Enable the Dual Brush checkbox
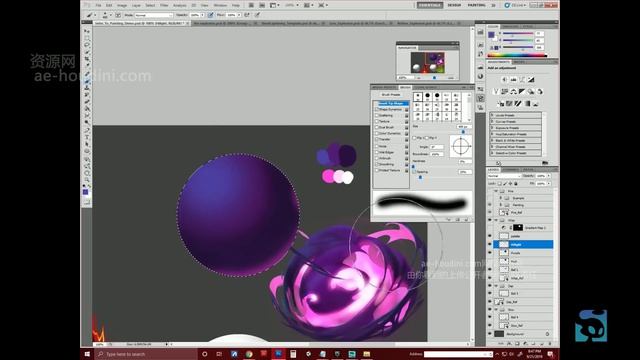The height and width of the screenshot is (360, 640). 377,127
